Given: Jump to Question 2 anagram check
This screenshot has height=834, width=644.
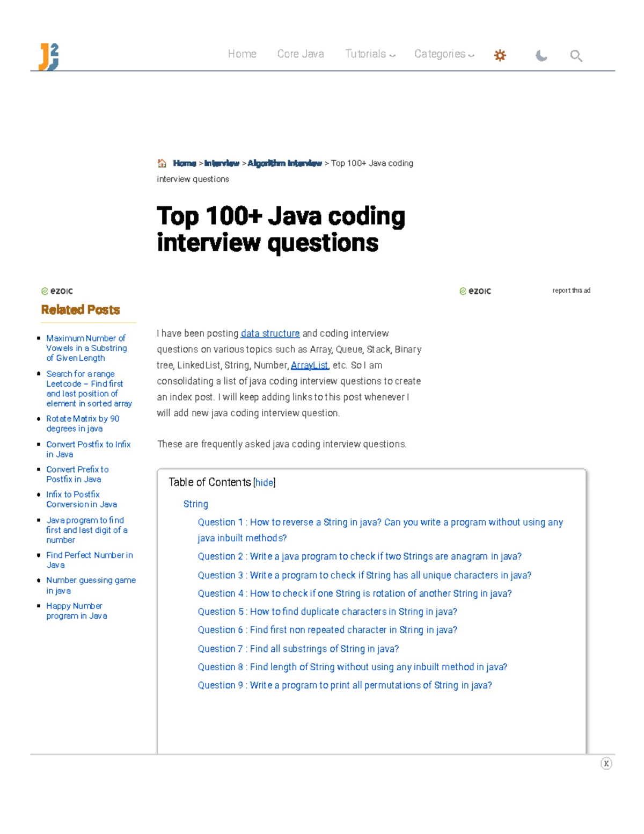Looking at the screenshot, I should point(360,556).
